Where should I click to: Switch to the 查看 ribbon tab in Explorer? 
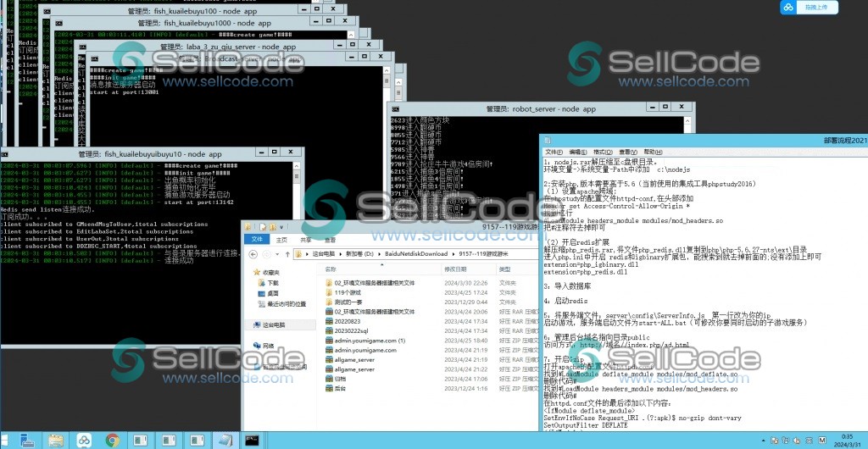[330, 240]
